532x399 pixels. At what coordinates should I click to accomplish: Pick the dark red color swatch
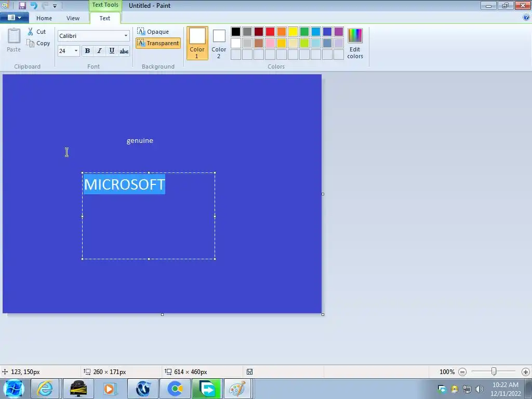click(259, 32)
